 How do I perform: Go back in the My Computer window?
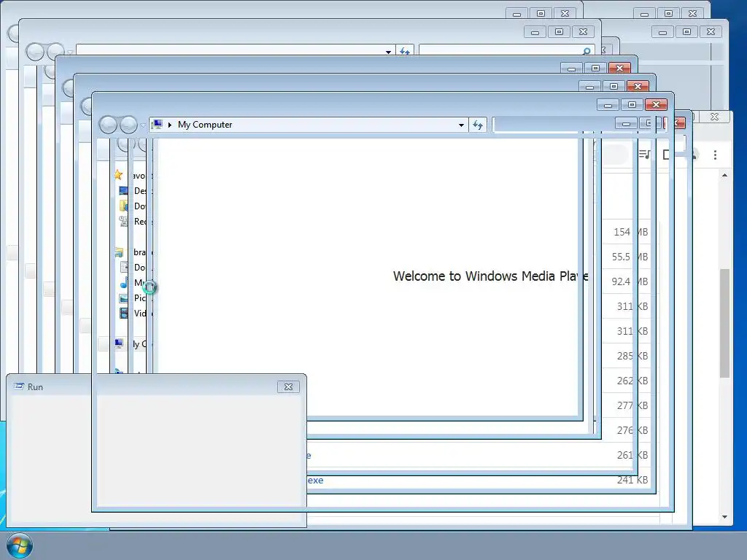[x=108, y=125]
